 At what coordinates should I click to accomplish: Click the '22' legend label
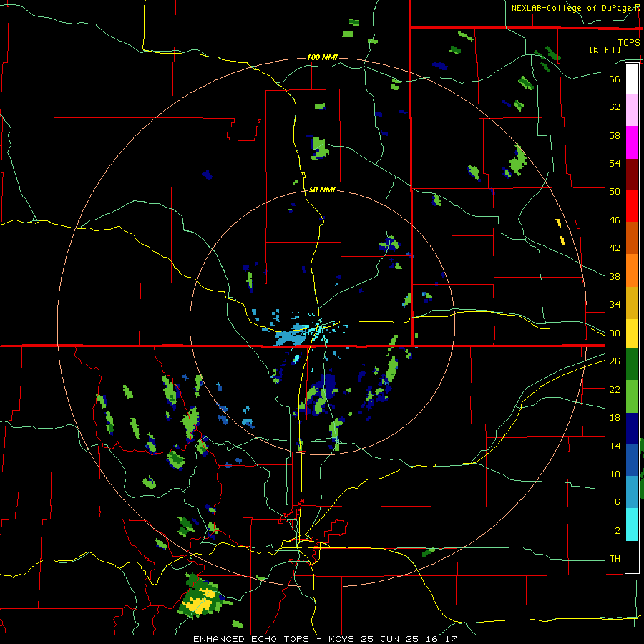tap(615, 389)
